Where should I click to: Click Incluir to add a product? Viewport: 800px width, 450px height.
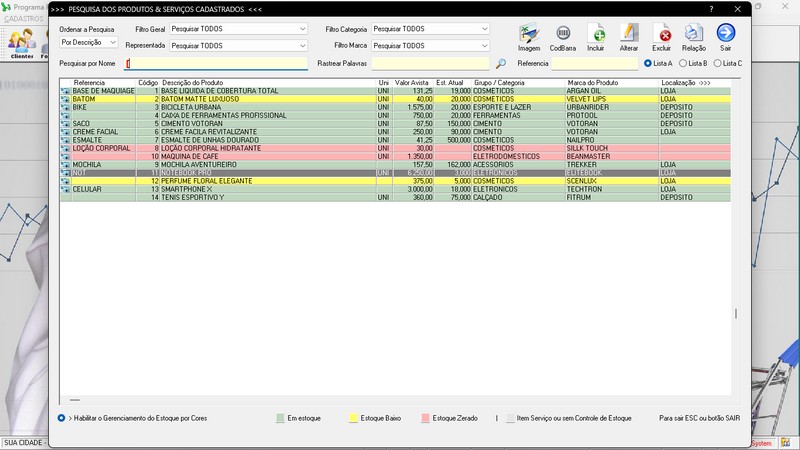tap(595, 37)
